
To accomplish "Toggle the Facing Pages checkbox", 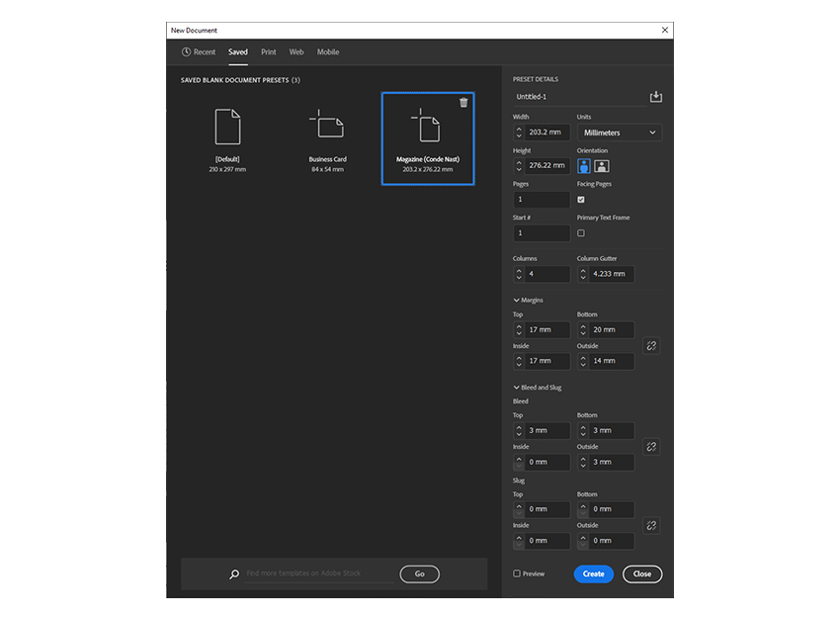I will click(581, 200).
